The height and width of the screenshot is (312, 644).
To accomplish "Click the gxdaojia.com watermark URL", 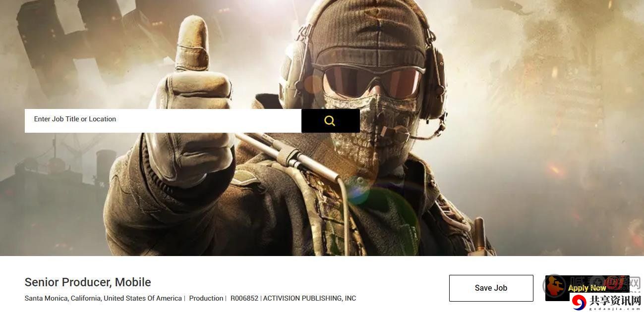I will [x=615, y=309].
